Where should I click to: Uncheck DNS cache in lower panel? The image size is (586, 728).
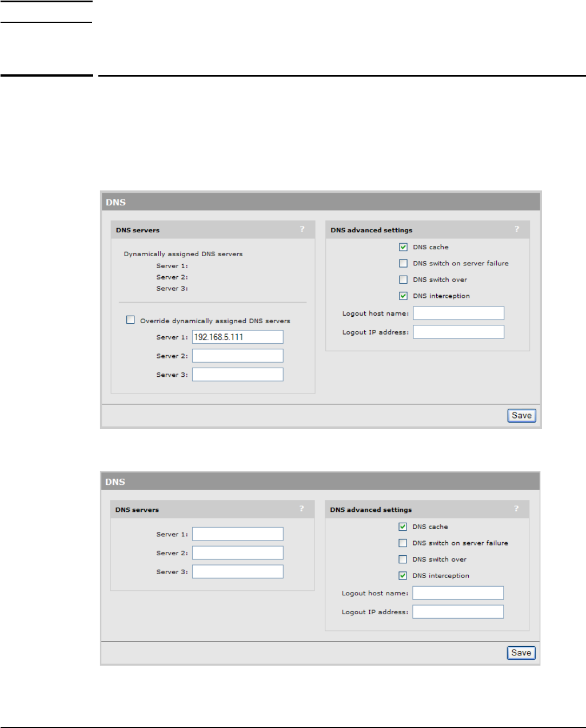(x=402, y=527)
